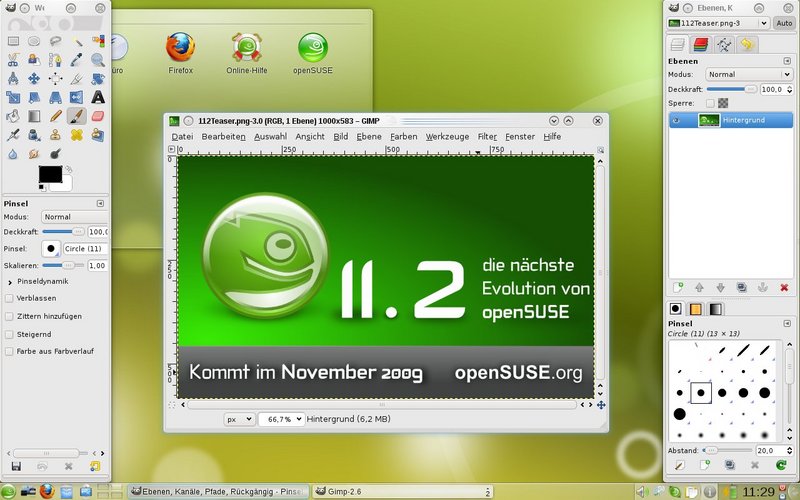This screenshot has height=500, width=800.
Task: Open the Bearbeiten menu
Action: click(223, 137)
